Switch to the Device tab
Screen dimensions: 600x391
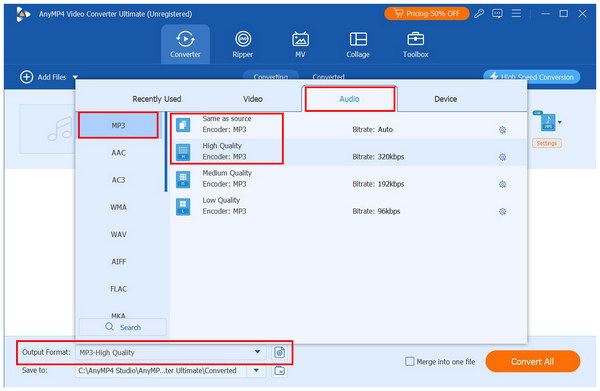445,99
